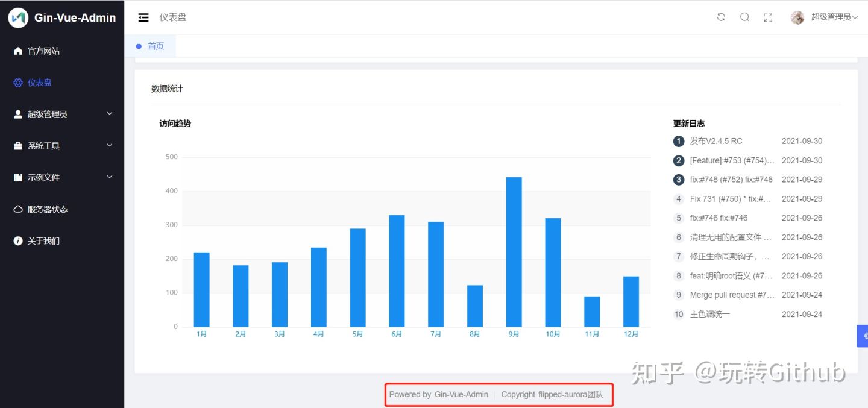Click the user avatar picture
The height and width of the screenshot is (408, 868).
(x=797, y=17)
